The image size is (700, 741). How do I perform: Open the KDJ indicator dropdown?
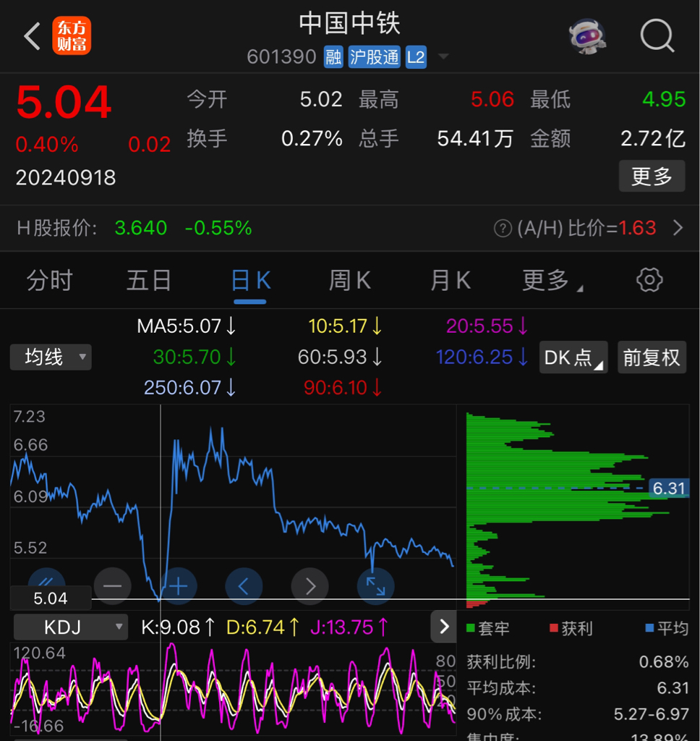tap(71, 627)
